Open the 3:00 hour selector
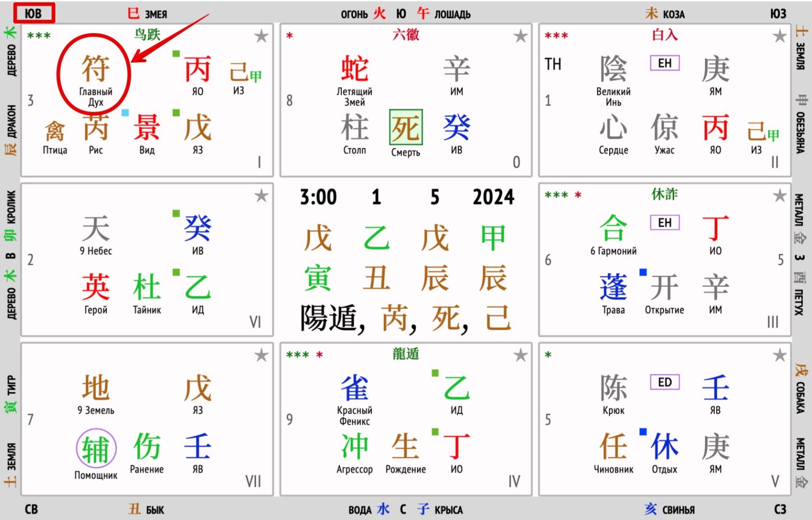The image size is (812, 520). point(318,197)
